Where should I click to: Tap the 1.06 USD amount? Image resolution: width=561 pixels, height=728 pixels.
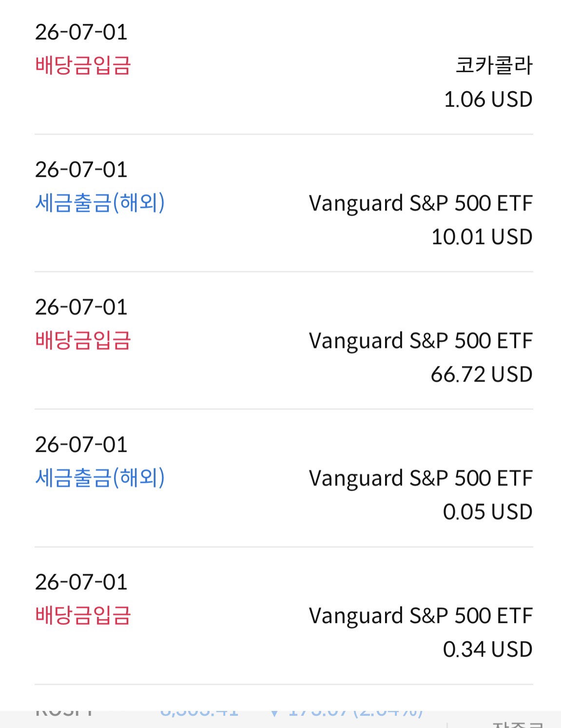tap(488, 99)
